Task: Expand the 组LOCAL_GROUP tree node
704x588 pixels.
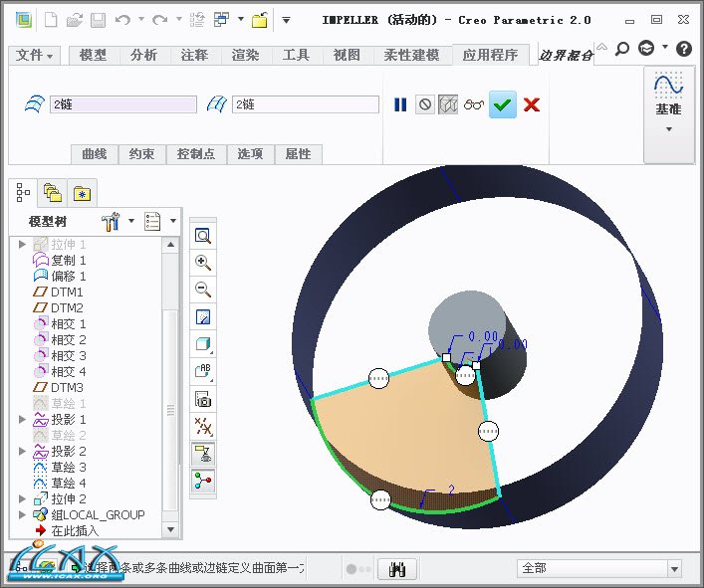Action: (x=23, y=514)
